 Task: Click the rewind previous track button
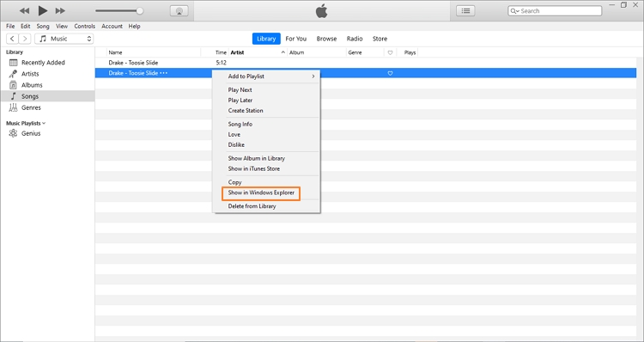pos(24,10)
